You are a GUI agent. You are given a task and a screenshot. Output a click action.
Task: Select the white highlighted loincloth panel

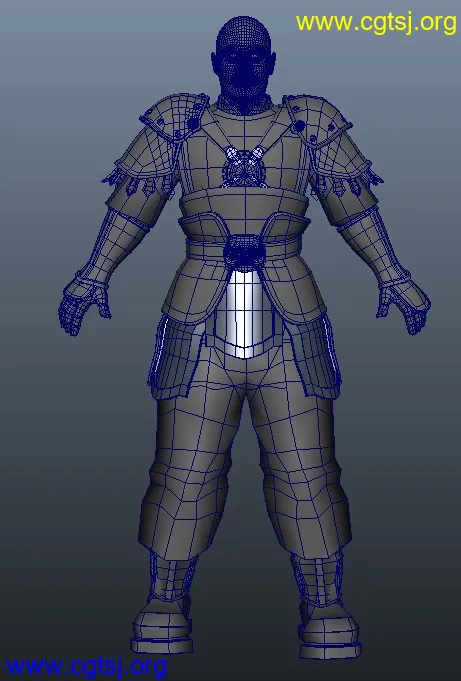[x=244, y=313]
